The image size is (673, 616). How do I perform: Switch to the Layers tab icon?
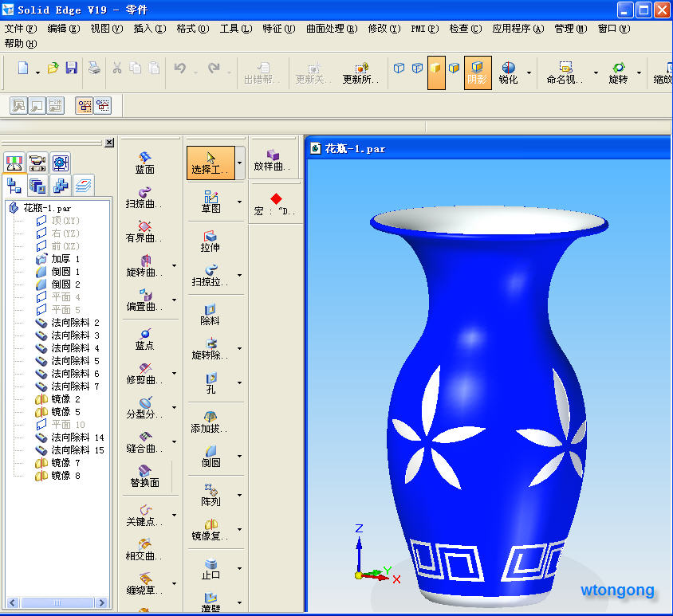click(83, 186)
